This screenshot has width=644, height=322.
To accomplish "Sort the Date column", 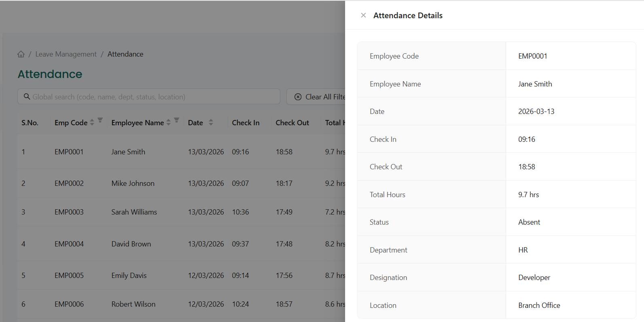I will [x=211, y=122].
